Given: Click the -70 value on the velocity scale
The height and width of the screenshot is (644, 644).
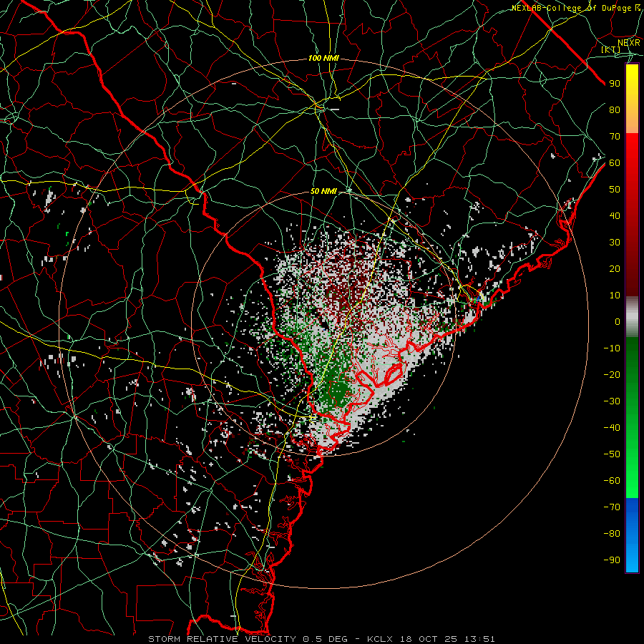Looking at the screenshot, I should coord(612,507).
